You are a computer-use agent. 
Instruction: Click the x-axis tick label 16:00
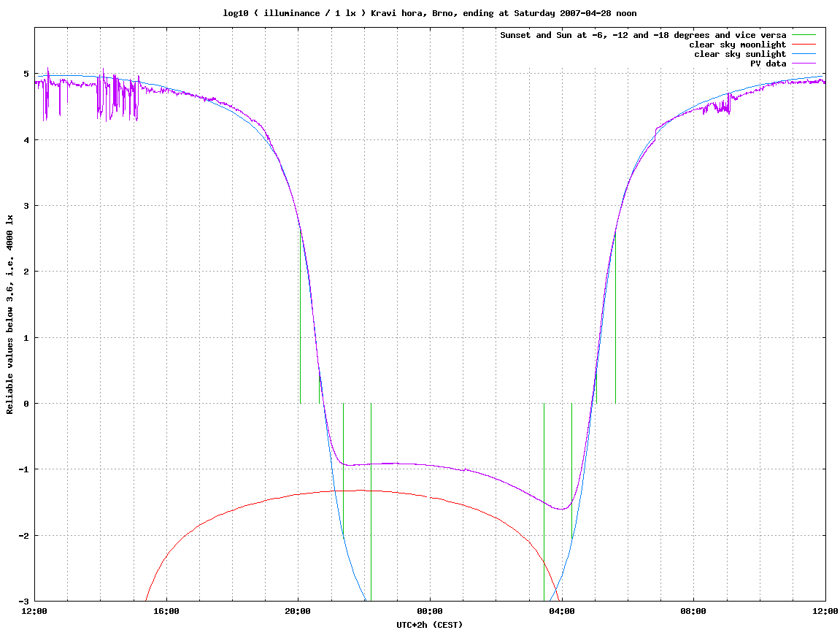click(166, 611)
